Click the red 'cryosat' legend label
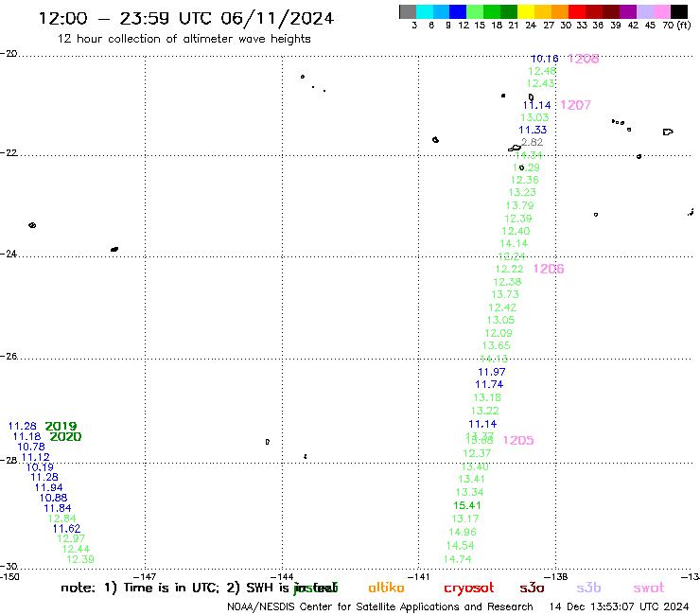Screen dimensions: 700x615 (x=469, y=589)
